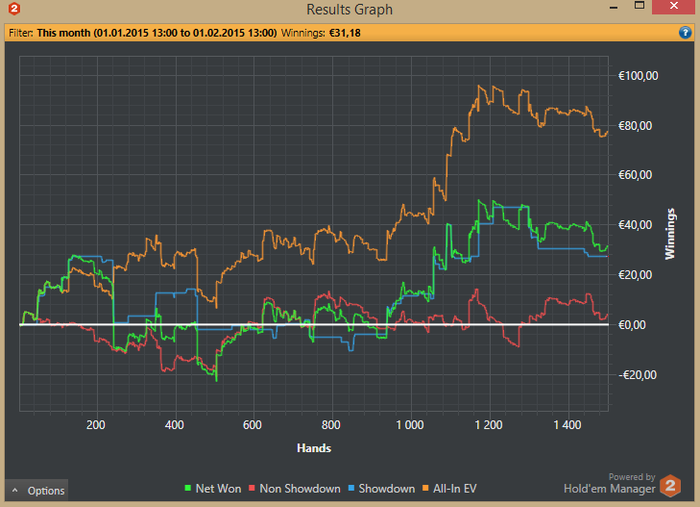
Task: Close the Results Graph window
Action: click(674, 6)
